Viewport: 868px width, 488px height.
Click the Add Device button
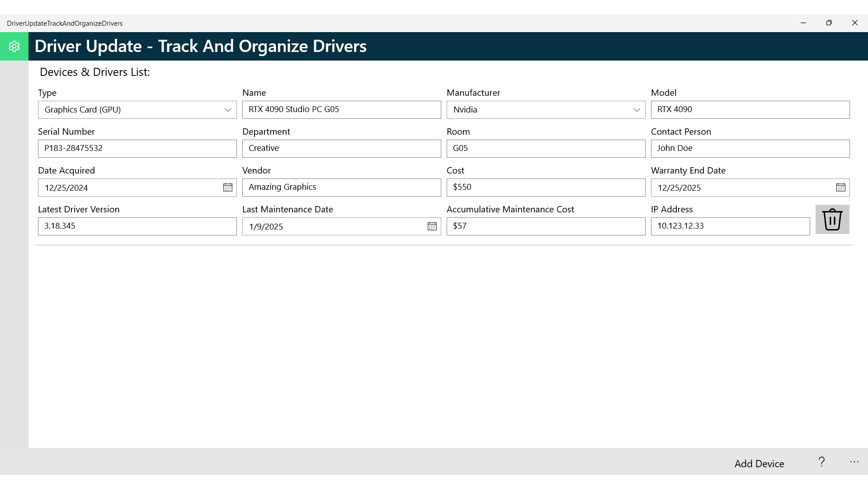click(759, 463)
